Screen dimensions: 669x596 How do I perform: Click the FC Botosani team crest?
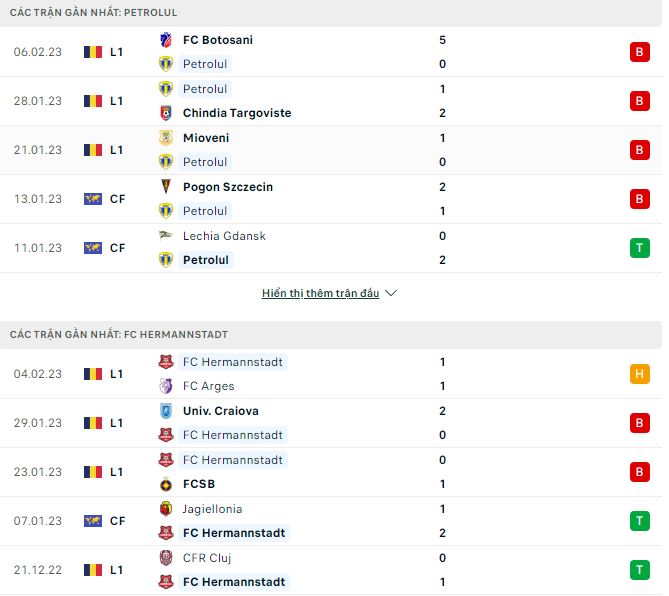[x=166, y=40]
